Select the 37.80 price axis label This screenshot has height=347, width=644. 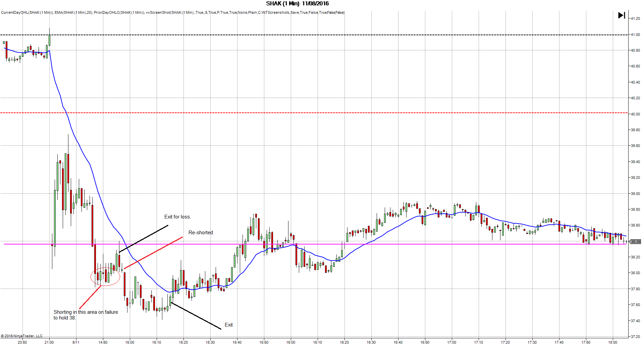tap(635, 289)
